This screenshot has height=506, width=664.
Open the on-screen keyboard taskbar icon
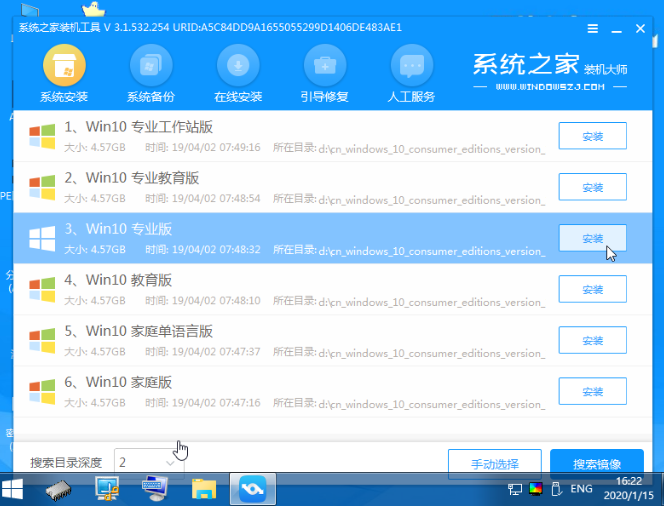click(154, 488)
